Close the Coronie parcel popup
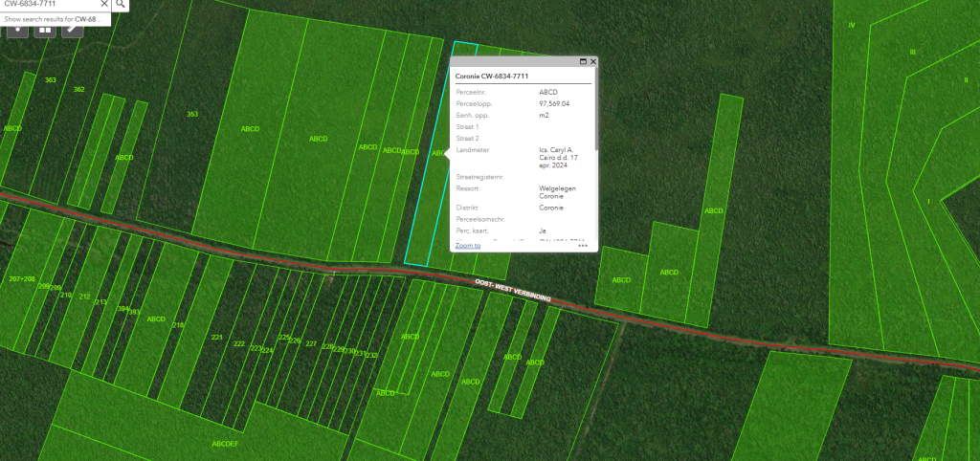 tap(593, 61)
